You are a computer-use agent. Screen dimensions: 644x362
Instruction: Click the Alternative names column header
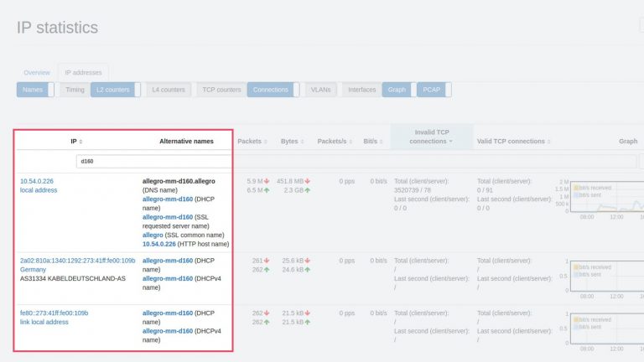(186, 141)
